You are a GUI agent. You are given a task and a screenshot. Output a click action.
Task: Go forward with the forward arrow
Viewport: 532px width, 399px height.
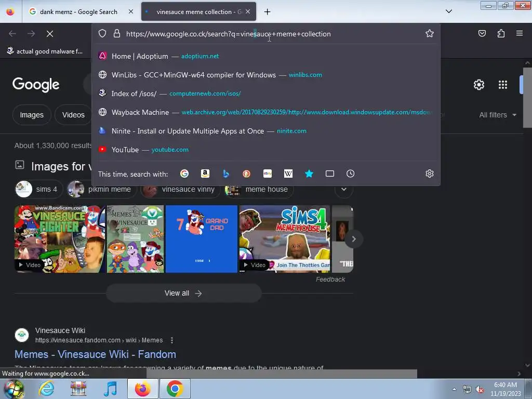coord(31,34)
